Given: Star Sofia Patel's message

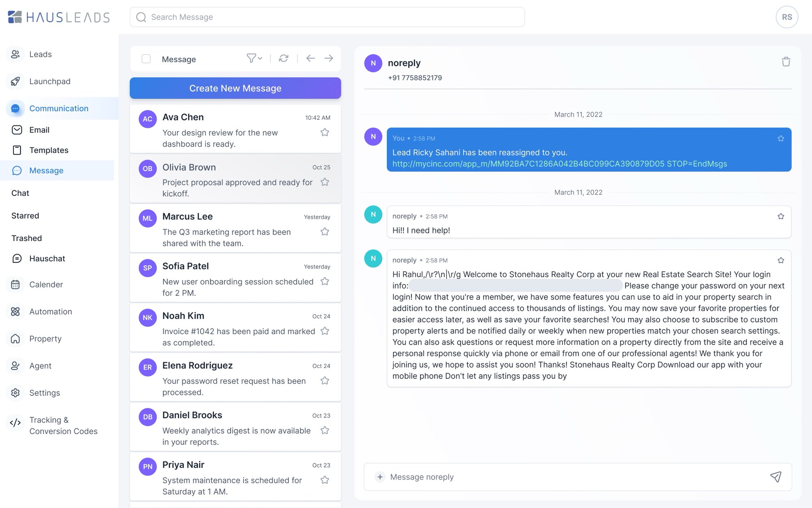Looking at the screenshot, I should coord(325,281).
